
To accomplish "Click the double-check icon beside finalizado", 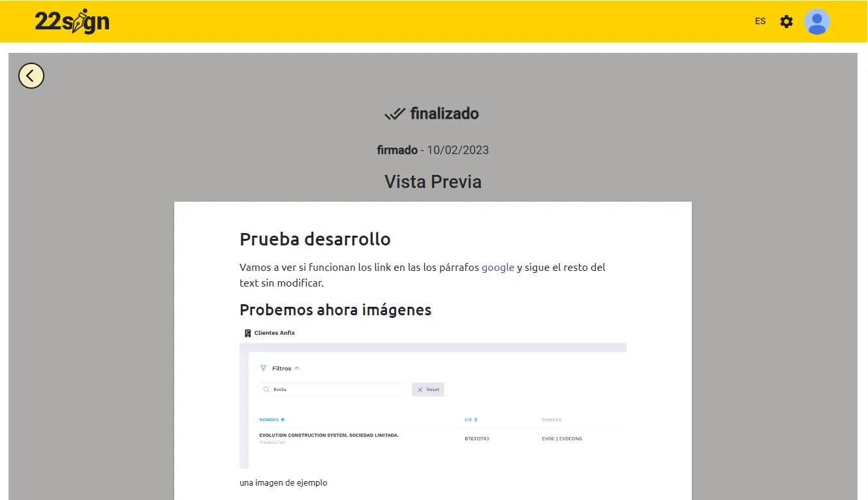I will [x=394, y=112].
